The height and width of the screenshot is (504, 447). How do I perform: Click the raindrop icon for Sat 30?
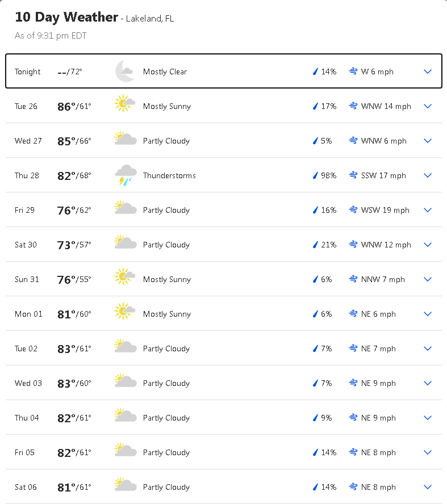pos(315,245)
